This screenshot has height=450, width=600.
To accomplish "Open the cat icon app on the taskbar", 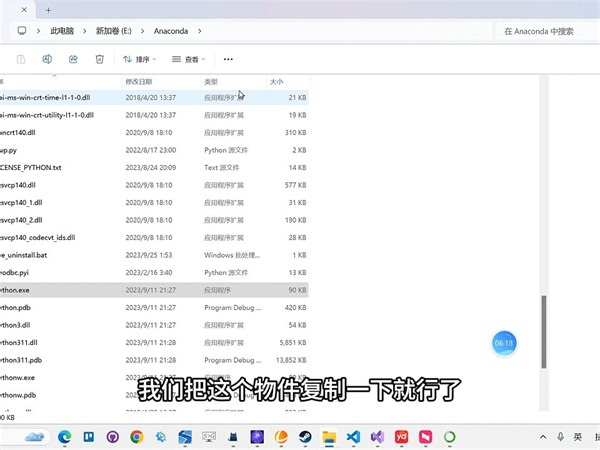I will (233, 437).
